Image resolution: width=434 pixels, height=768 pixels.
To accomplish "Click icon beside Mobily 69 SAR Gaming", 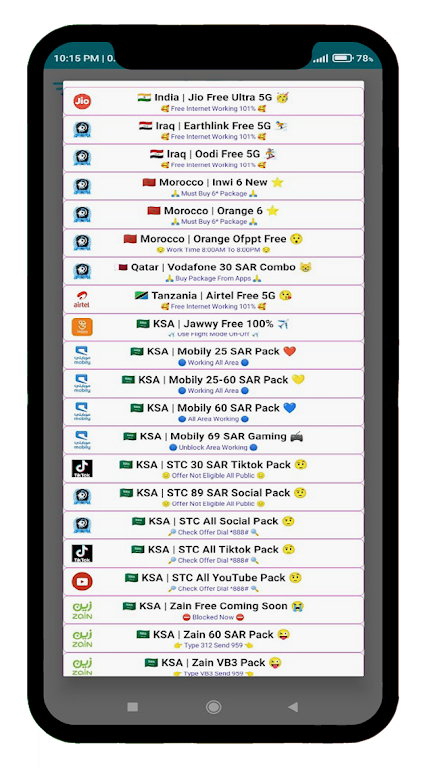I will [82, 440].
